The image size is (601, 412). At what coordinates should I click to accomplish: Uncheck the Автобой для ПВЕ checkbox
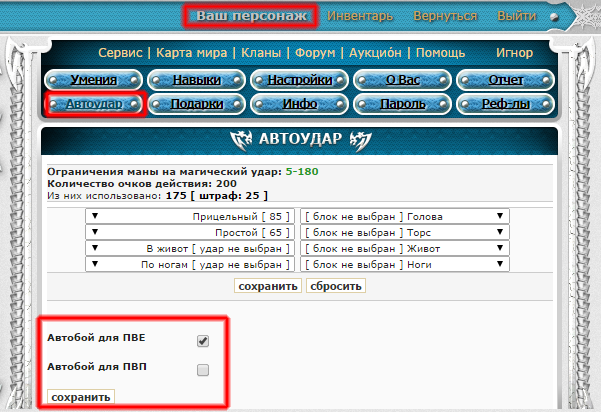coord(203,341)
